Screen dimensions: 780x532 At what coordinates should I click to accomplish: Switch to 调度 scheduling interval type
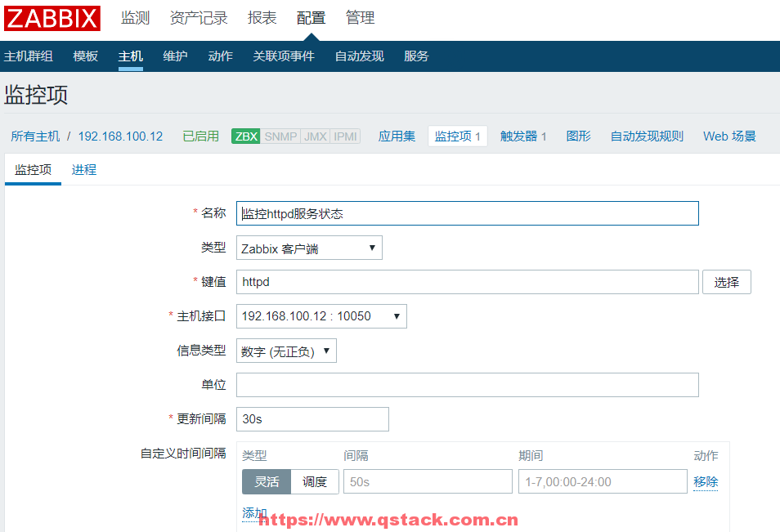pyautogui.click(x=315, y=481)
